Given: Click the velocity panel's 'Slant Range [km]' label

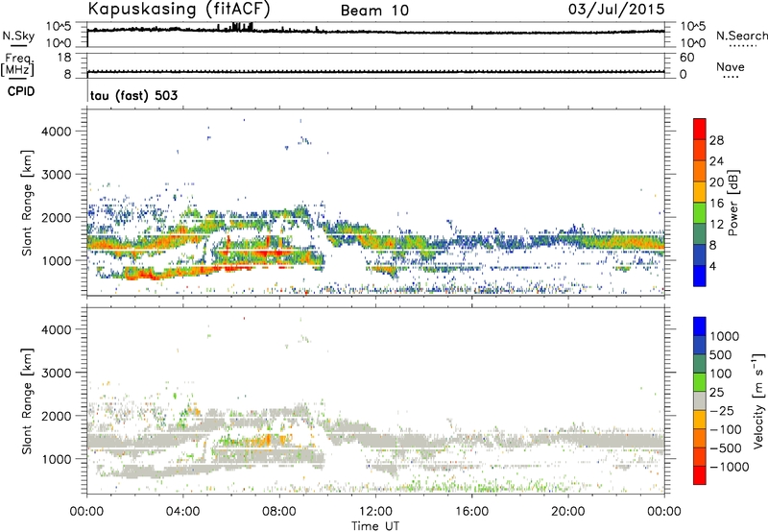Looking at the screenshot, I should (27, 401).
